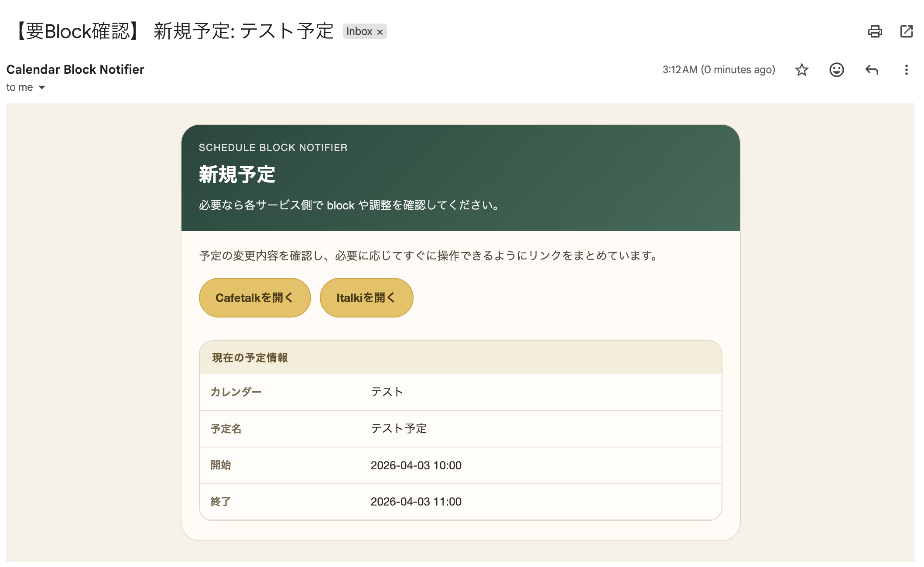The image size is (924, 567).
Task: Select the 現在の予定情報 section header
Action: coord(249,357)
